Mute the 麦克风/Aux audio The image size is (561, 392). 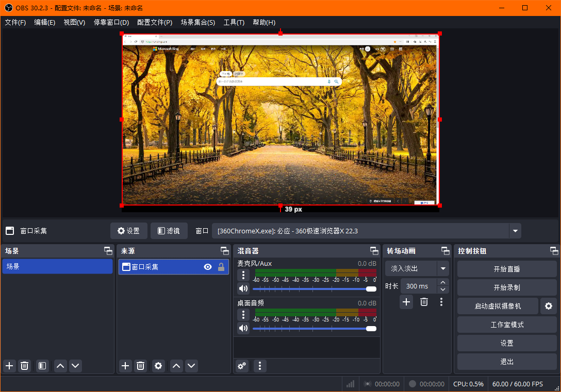(243, 288)
